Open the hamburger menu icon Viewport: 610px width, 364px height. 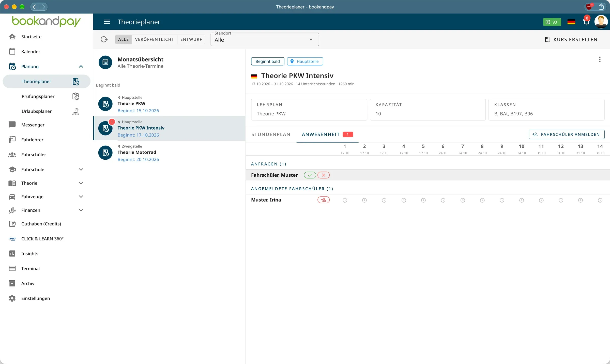click(107, 22)
